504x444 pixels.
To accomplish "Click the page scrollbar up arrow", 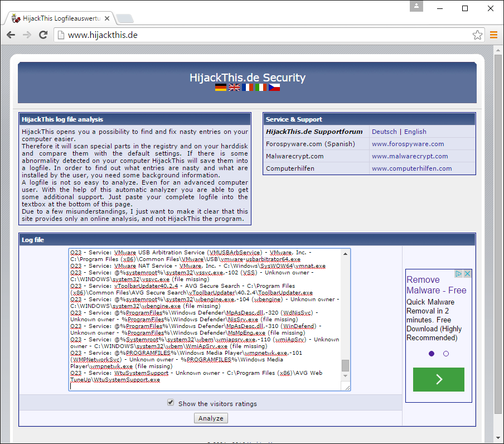I will [498, 50].
